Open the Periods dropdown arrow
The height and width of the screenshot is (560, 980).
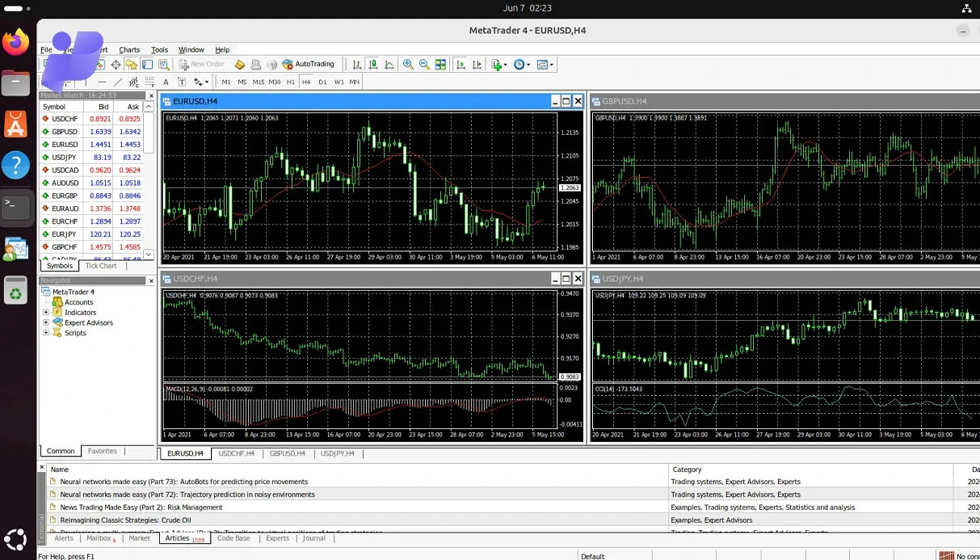coord(528,65)
